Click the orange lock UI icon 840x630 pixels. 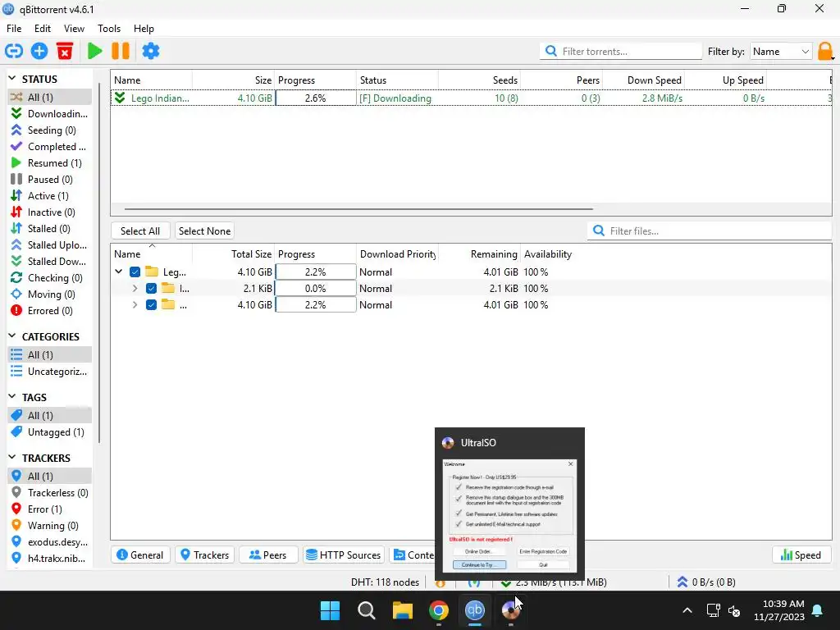click(825, 52)
